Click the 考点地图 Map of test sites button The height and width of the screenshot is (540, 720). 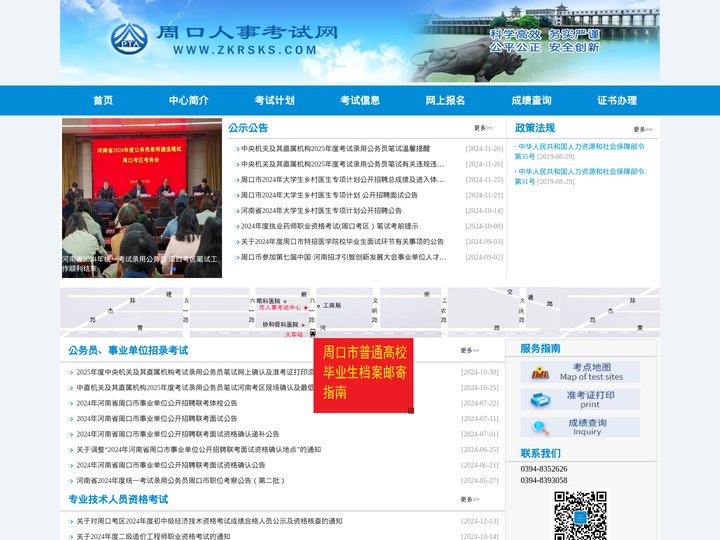click(x=580, y=372)
